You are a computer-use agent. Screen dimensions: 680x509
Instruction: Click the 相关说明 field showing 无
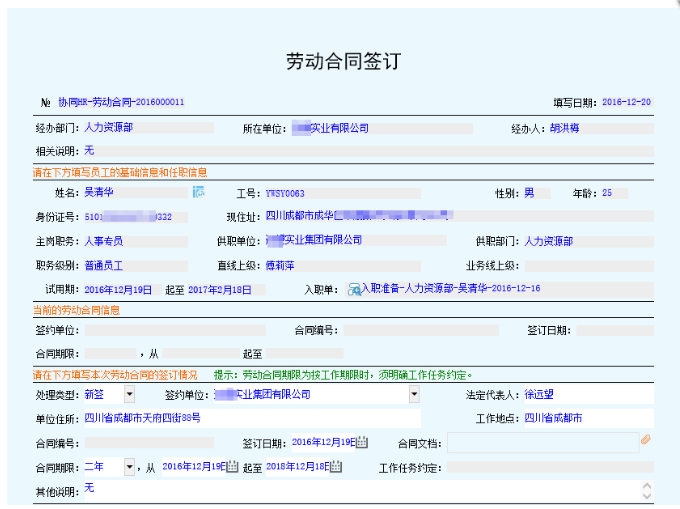pyautogui.click(x=369, y=151)
